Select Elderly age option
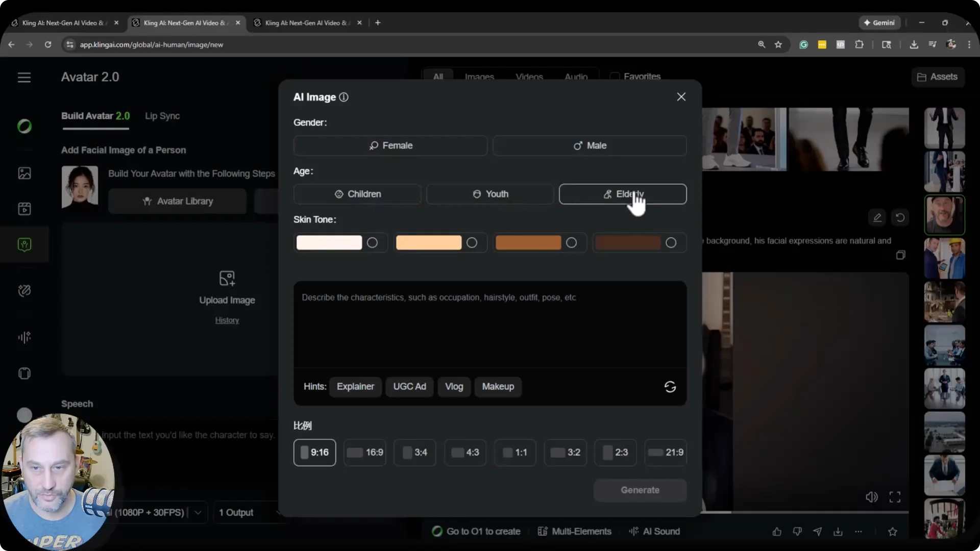The height and width of the screenshot is (551, 980). [623, 194]
